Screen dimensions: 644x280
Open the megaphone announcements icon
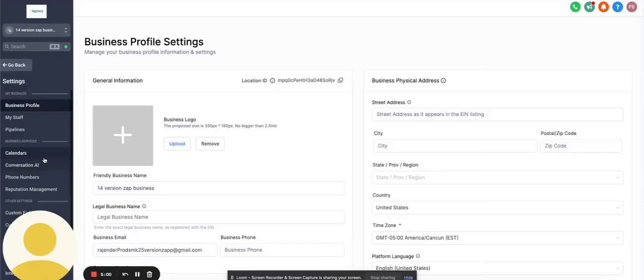[589, 7]
